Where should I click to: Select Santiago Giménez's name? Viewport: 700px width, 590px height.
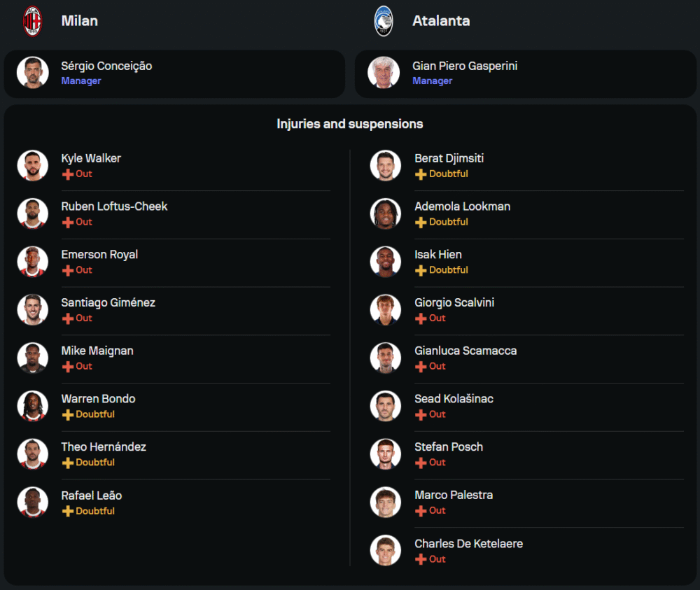pyautogui.click(x=108, y=302)
